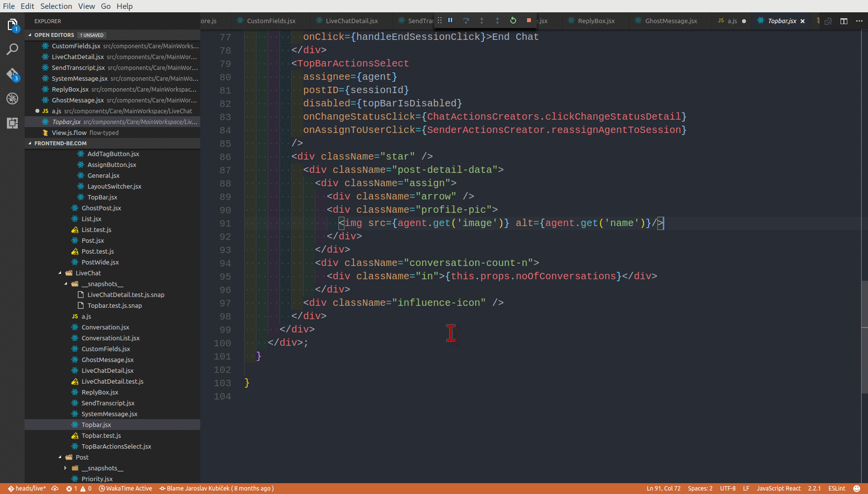Change encoding via UTF-8 status item

pos(728,489)
